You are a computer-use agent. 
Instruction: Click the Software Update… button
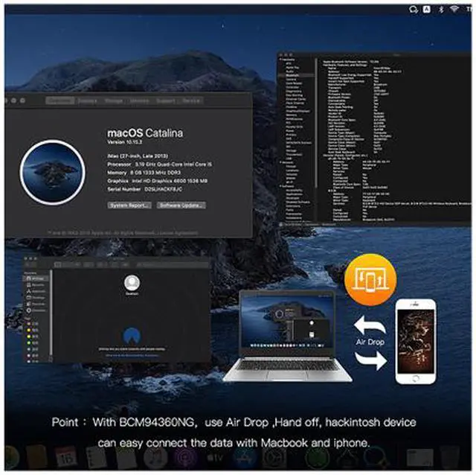[x=181, y=205]
